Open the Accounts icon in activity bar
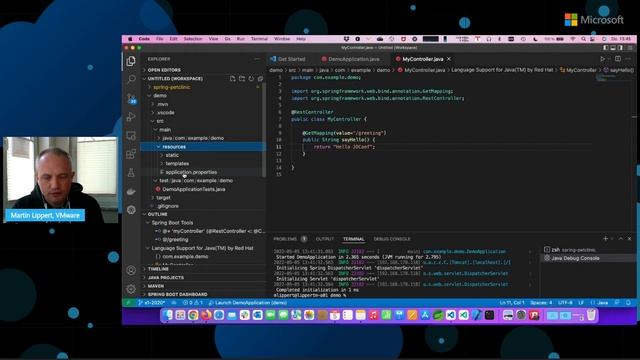Viewport: 640px width, 360px height. coord(131,270)
